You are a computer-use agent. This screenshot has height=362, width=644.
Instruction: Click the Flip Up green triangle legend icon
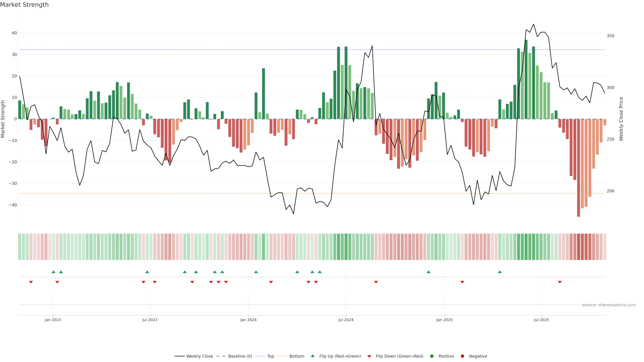point(312,356)
